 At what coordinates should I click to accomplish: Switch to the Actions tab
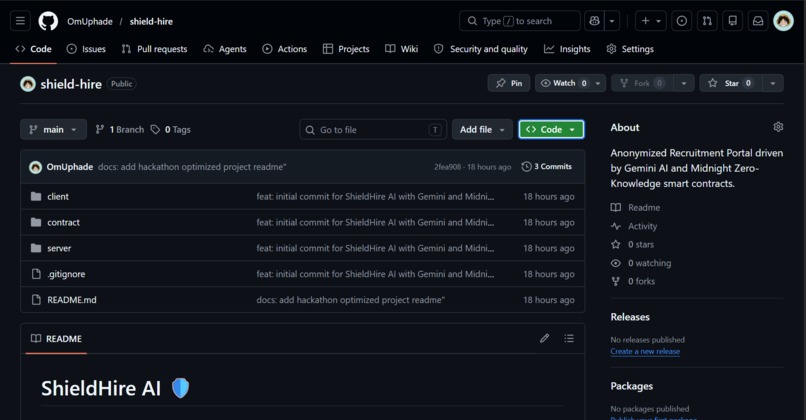(285, 49)
